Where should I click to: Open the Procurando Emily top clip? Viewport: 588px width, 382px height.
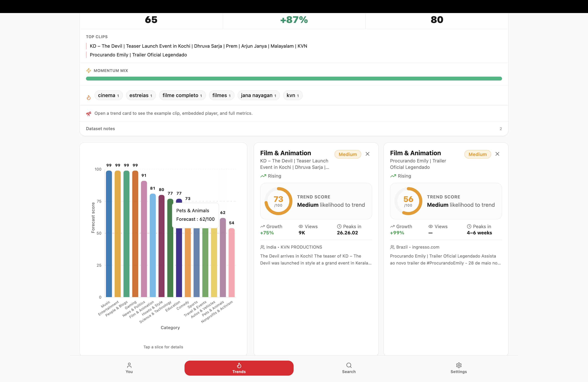tap(138, 55)
